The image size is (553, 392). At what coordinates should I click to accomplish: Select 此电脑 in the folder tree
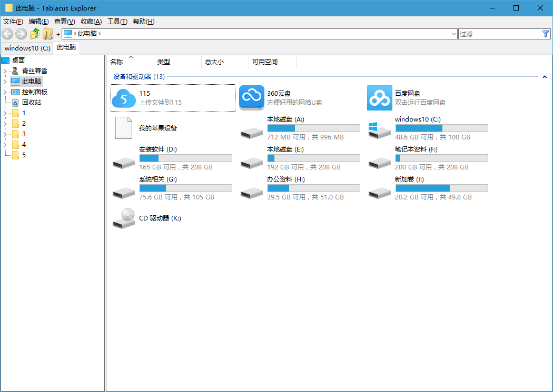[32, 82]
